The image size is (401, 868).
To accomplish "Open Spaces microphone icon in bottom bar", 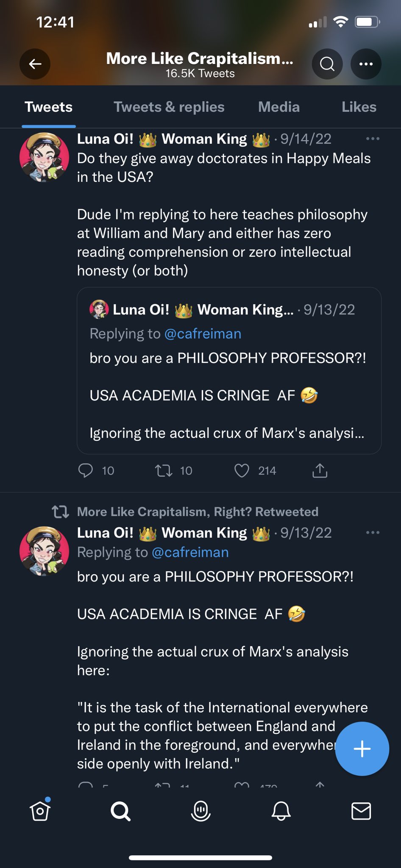I will pos(201,811).
